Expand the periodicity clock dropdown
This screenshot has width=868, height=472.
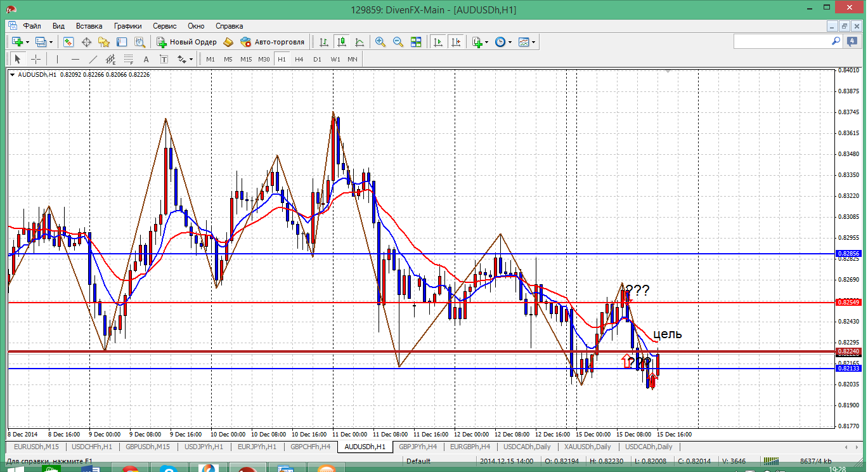[503, 42]
